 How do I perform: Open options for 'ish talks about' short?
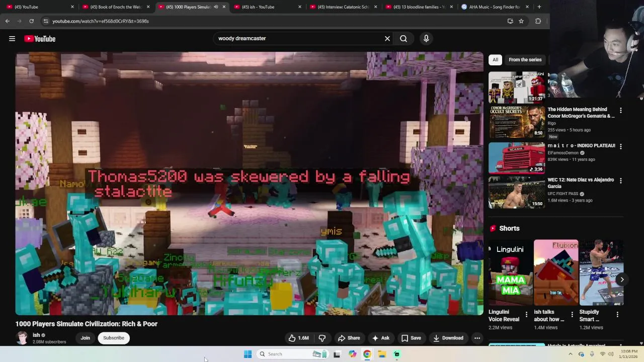point(572,315)
